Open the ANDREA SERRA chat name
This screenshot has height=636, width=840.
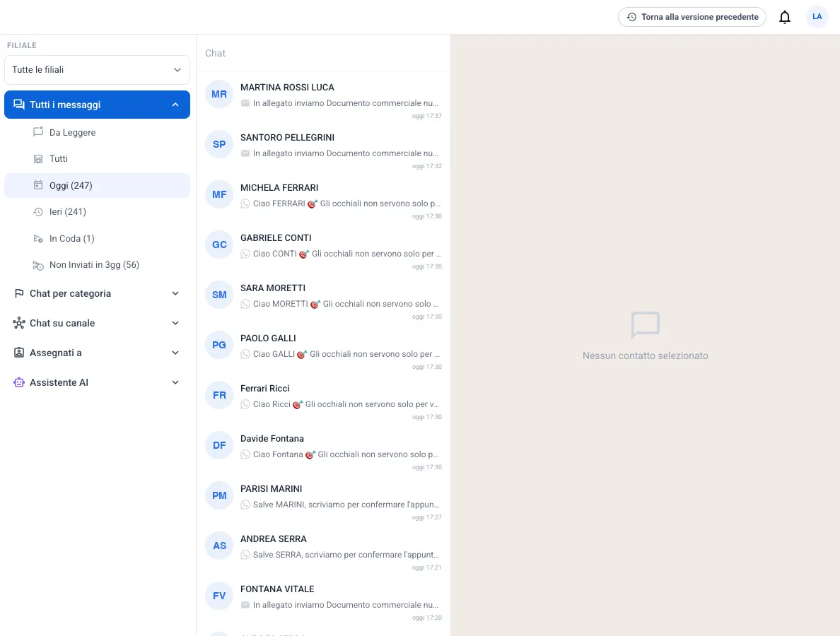tap(273, 539)
